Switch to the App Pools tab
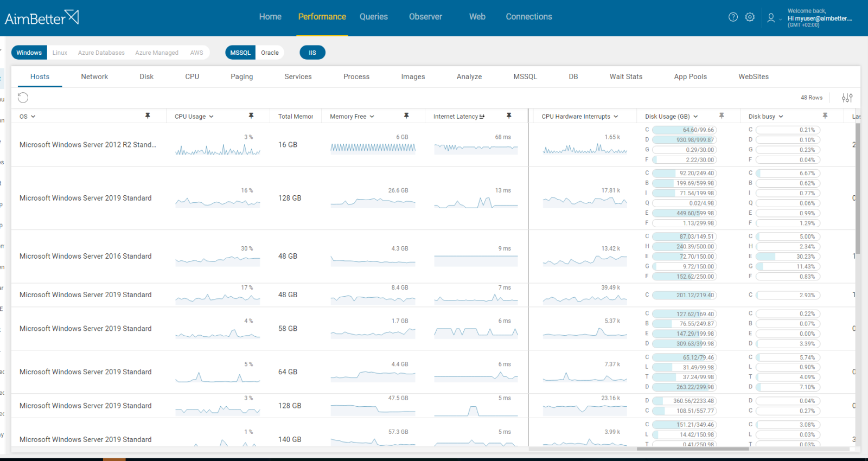This screenshot has height=461, width=868. click(690, 76)
